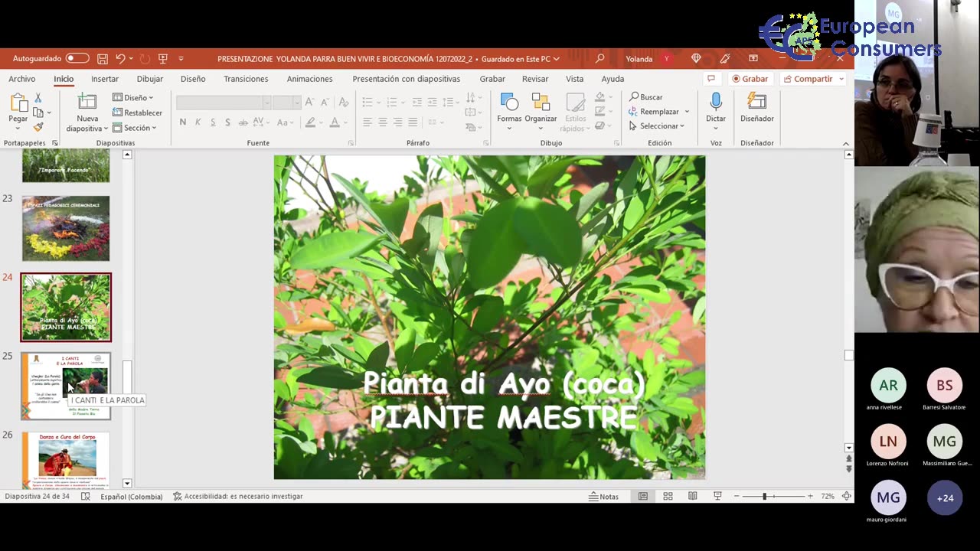Click the Diseñador icon
The width and height of the screenshot is (980, 551).
(x=756, y=103)
